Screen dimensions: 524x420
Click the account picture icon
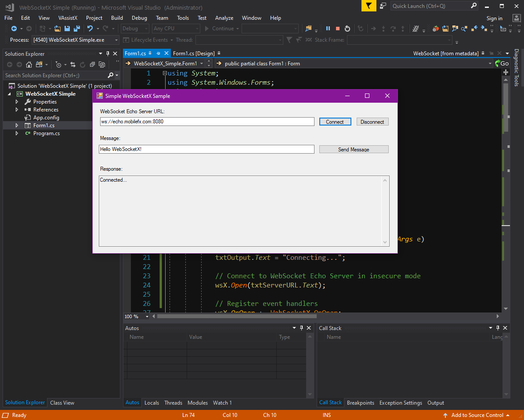(x=516, y=18)
